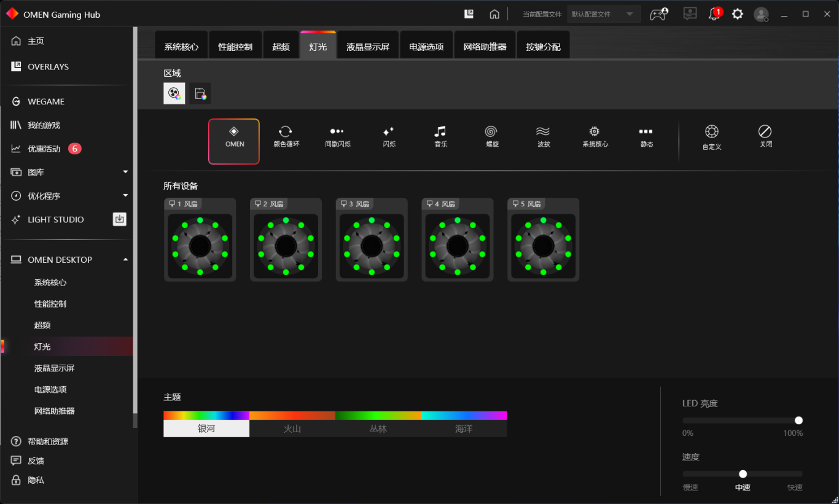The height and width of the screenshot is (504, 839).
Task: Pick the 波纹 ripple lighting effect
Action: (x=543, y=137)
